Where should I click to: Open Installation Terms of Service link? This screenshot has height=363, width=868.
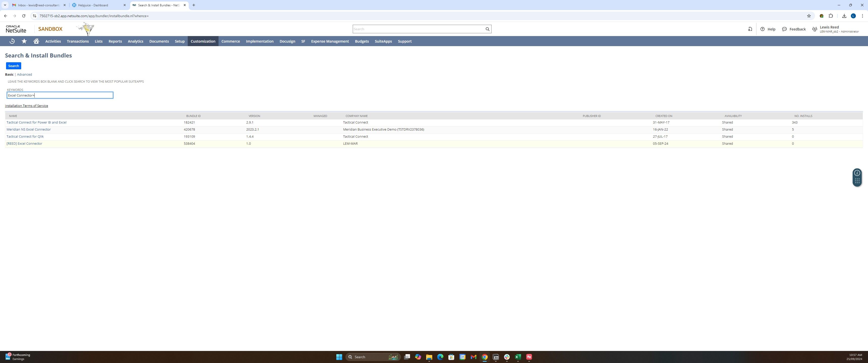26,106
